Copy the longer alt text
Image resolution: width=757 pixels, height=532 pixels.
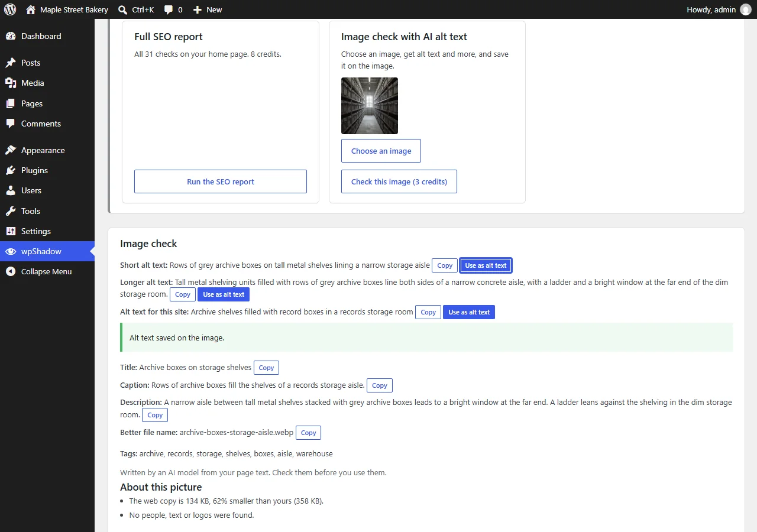pos(183,294)
